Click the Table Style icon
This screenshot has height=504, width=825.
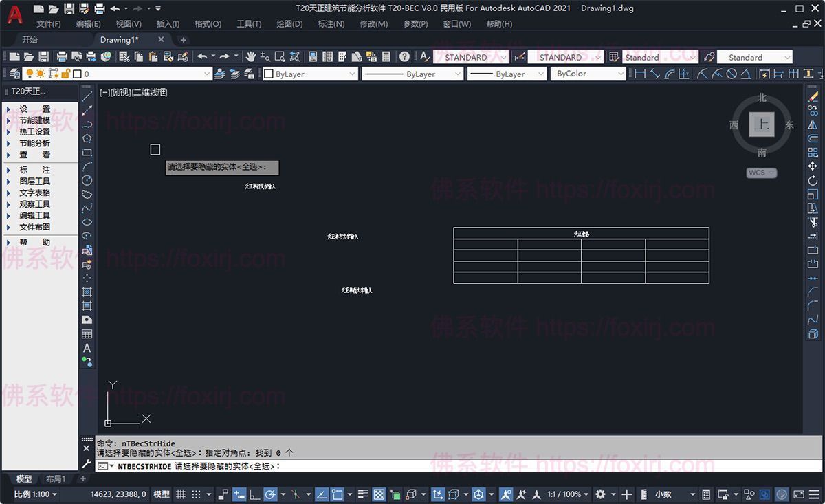point(615,56)
